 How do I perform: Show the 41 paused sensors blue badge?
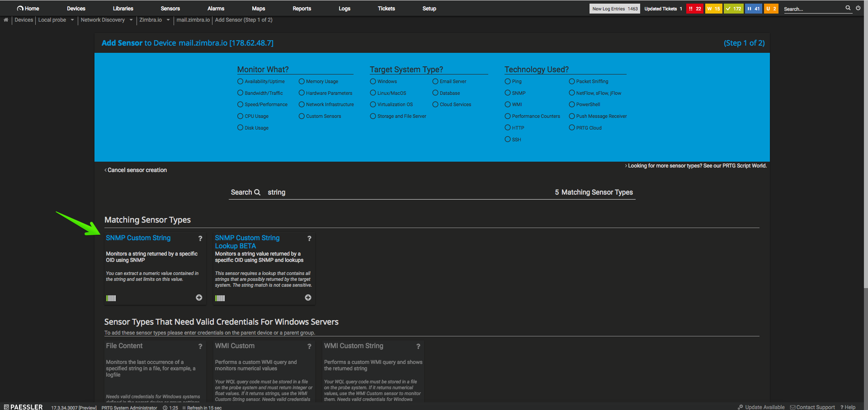(x=754, y=9)
